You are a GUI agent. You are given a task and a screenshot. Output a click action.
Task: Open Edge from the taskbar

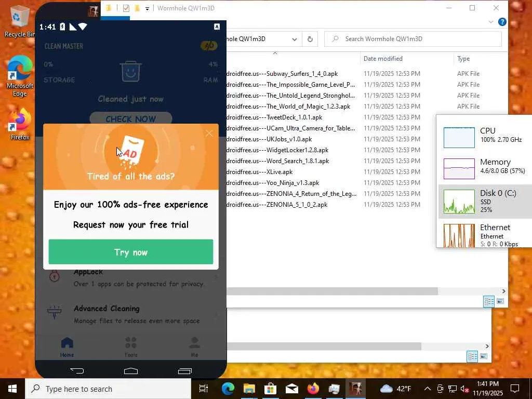pos(228,389)
